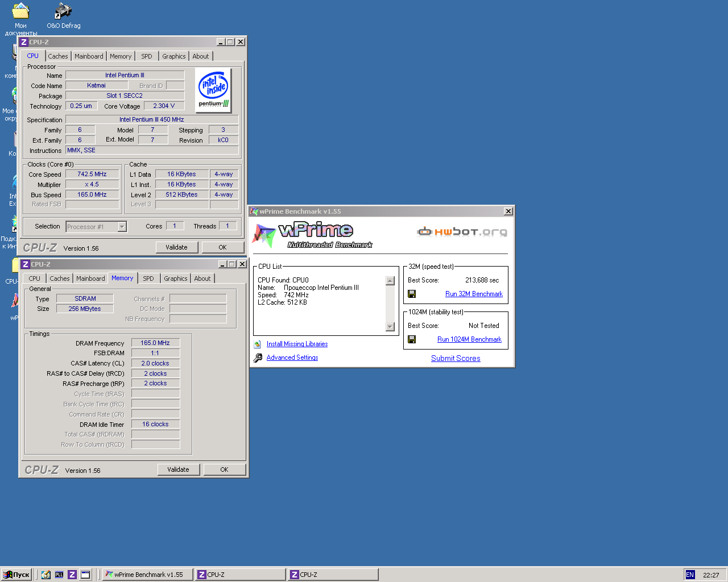The width and height of the screenshot is (728, 582).
Task: Click the wPrime logo in the benchmark window
Action: [313, 235]
